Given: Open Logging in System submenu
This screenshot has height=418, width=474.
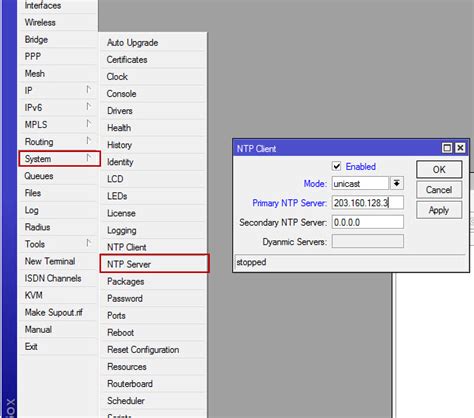Looking at the screenshot, I should [x=153, y=230].
